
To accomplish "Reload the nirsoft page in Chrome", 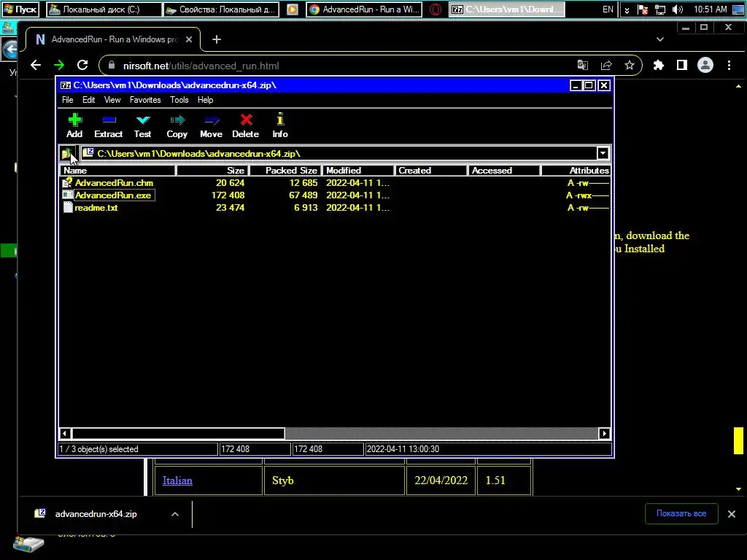I will pyautogui.click(x=82, y=65).
